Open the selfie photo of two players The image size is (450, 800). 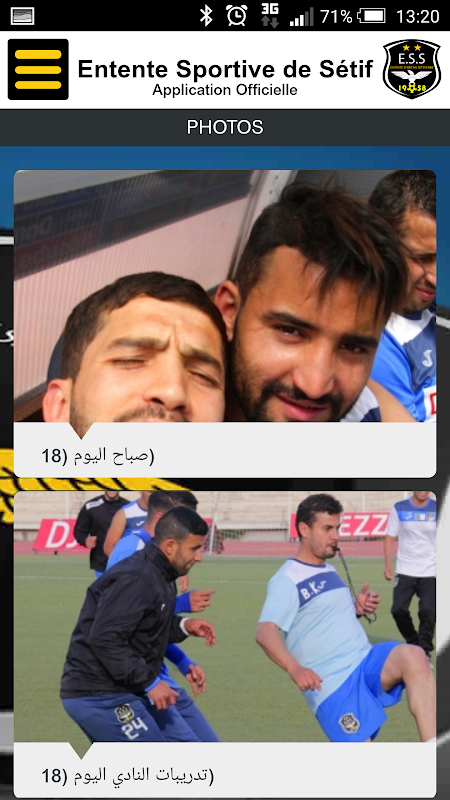pos(225,296)
